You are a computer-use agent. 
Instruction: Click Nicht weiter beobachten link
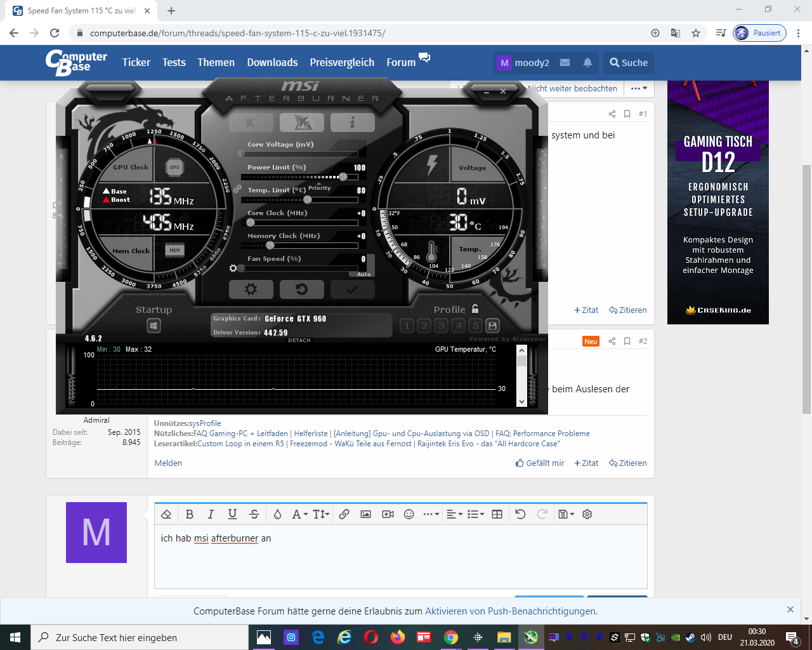pyautogui.click(x=572, y=88)
